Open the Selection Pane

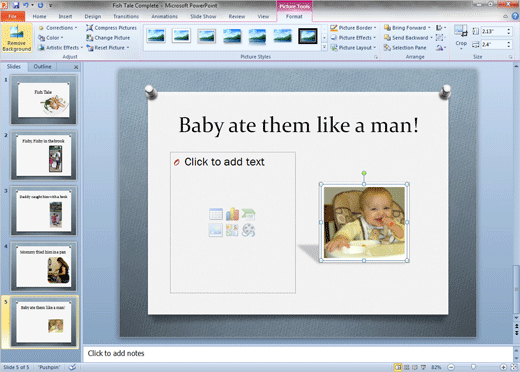405,48
